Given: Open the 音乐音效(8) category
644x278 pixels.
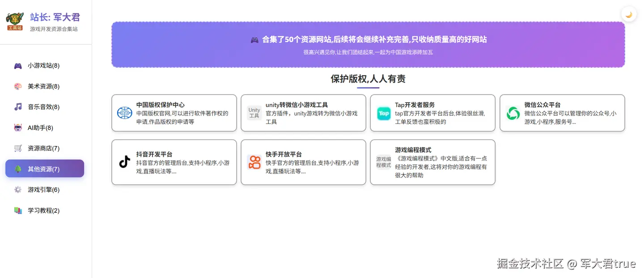Looking at the screenshot, I should [45, 107].
